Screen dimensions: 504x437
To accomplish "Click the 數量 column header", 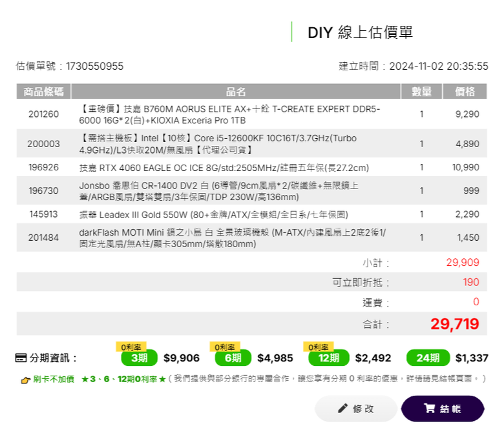I will (x=421, y=92).
